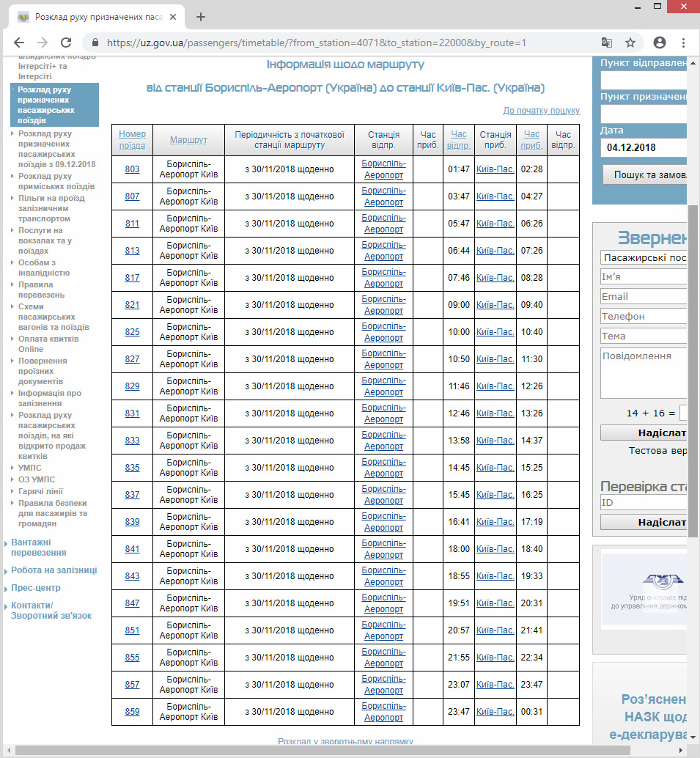Click the padlock site info icon
700x758 pixels.
click(95, 43)
